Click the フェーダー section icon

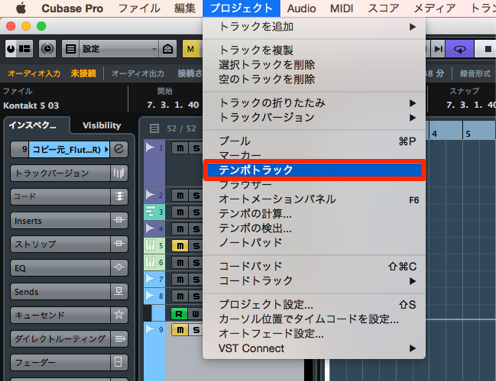click(x=119, y=362)
